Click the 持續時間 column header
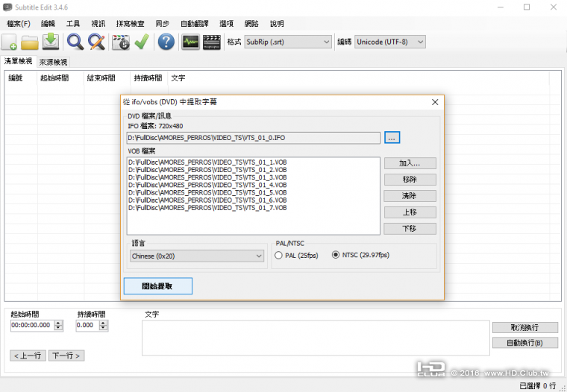The width and height of the screenshot is (567, 392). [x=149, y=78]
